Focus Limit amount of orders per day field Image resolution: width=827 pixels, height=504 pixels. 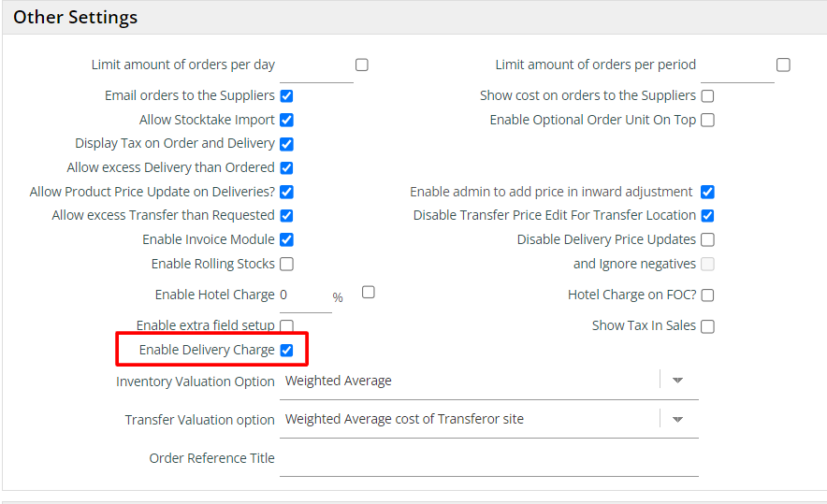point(315,66)
